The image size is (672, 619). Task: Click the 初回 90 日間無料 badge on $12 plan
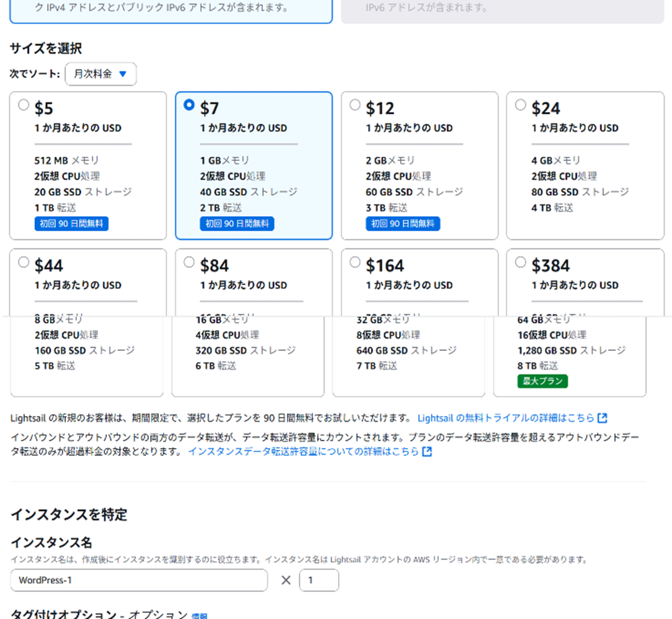click(x=403, y=224)
